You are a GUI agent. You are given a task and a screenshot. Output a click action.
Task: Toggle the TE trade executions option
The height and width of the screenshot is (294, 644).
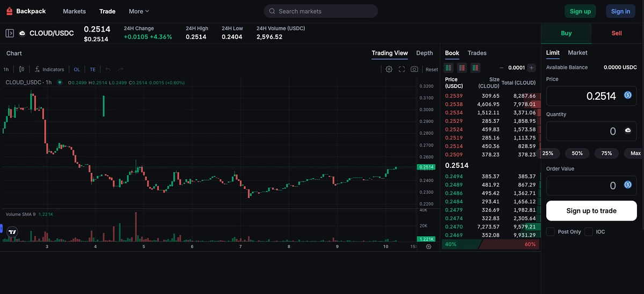pos(92,69)
